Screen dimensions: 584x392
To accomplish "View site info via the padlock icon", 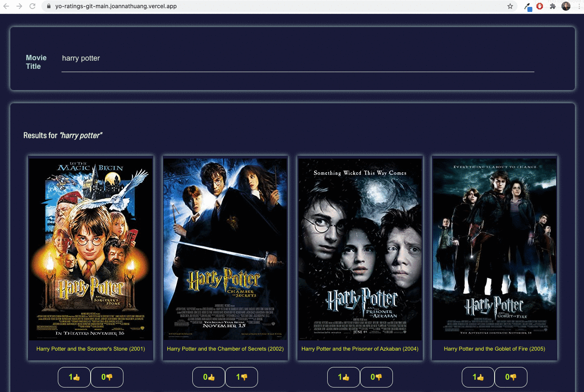I will click(x=49, y=6).
